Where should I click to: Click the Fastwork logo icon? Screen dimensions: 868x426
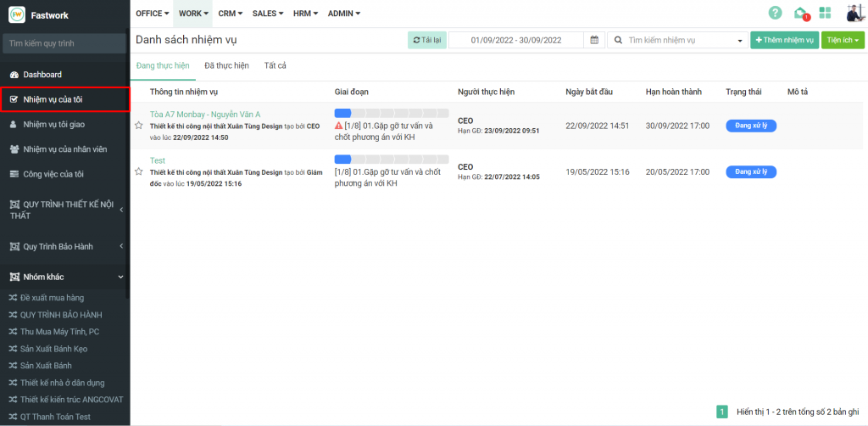tap(17, 14)
